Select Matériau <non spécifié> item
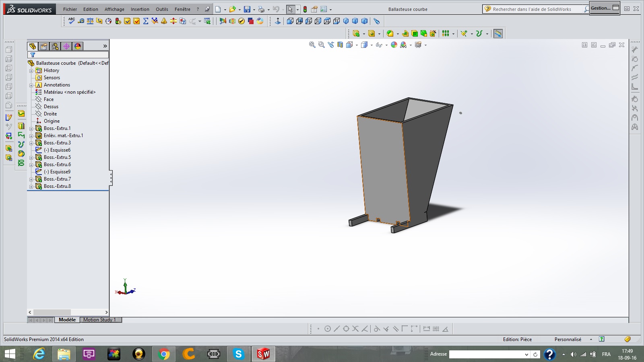The height and width of the screenshot is (362, 644). 70,92
